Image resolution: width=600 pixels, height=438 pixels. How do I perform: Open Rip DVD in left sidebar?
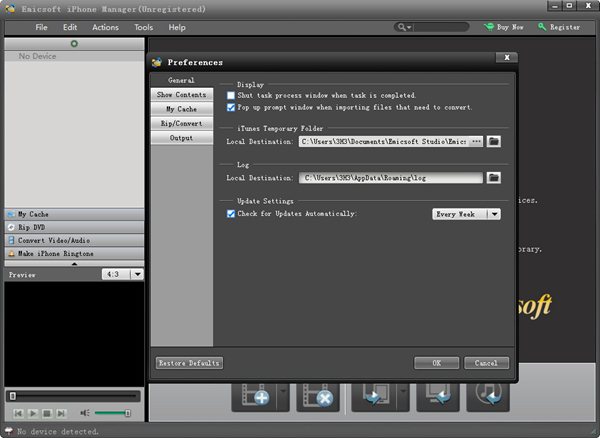74,227
